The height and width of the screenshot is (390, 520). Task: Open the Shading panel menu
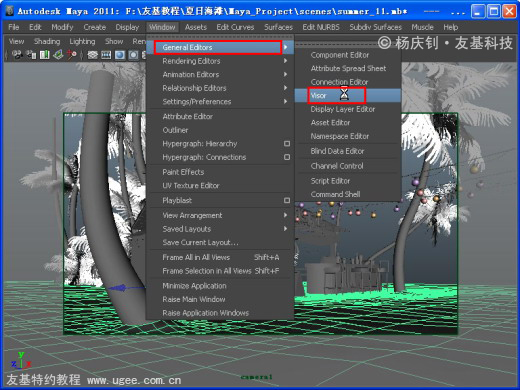point(47,41)
